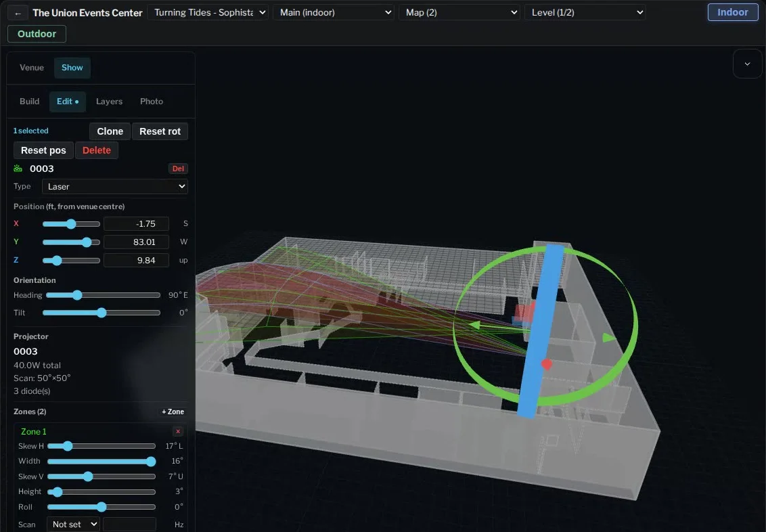Remove Zone 1 with its red x
The height and width of the screenshot is (532, 766).
pyautogui.click(x=178, y=431)
